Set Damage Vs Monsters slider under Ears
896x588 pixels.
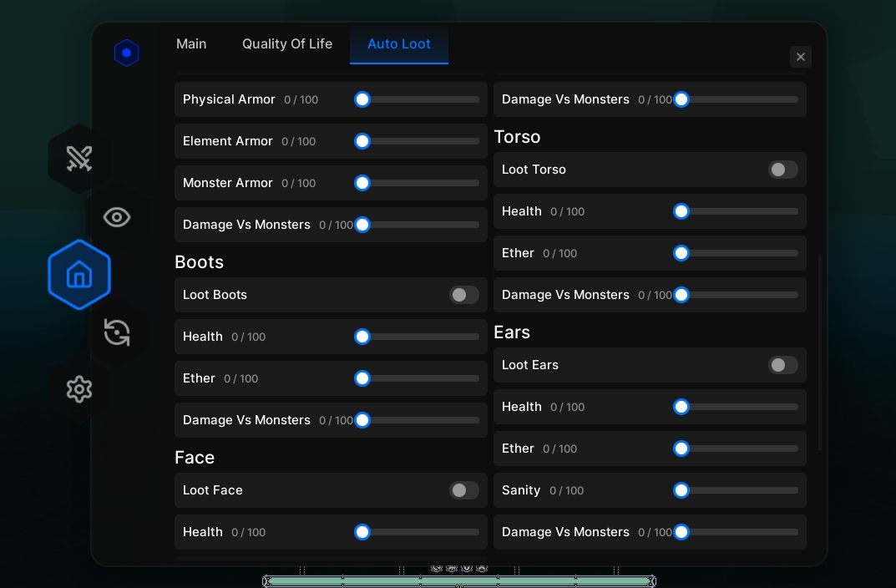(x=681, y=532)
